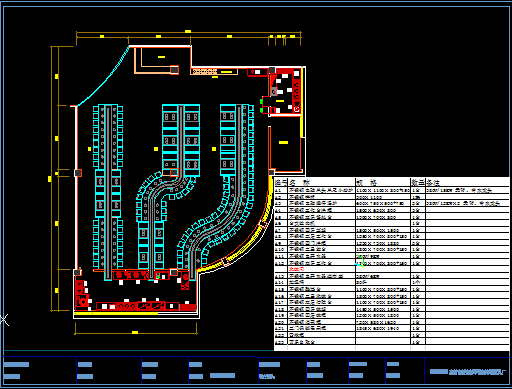The height and width of the screenshot is (389, 512).
Task: Click the leftmost straight gray conveyor belt
Action: pyautogui.click(x=108, y=192)
